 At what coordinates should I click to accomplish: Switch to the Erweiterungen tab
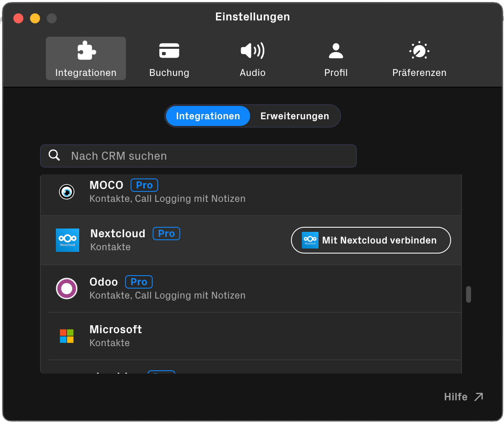click(x=295, y=116)
